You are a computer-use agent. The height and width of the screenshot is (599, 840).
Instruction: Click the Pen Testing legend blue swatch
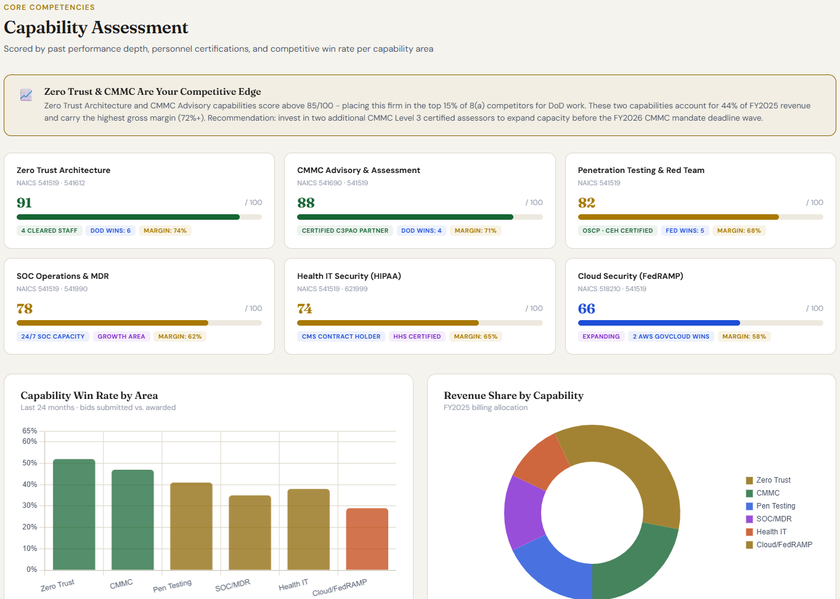(749, 506)
